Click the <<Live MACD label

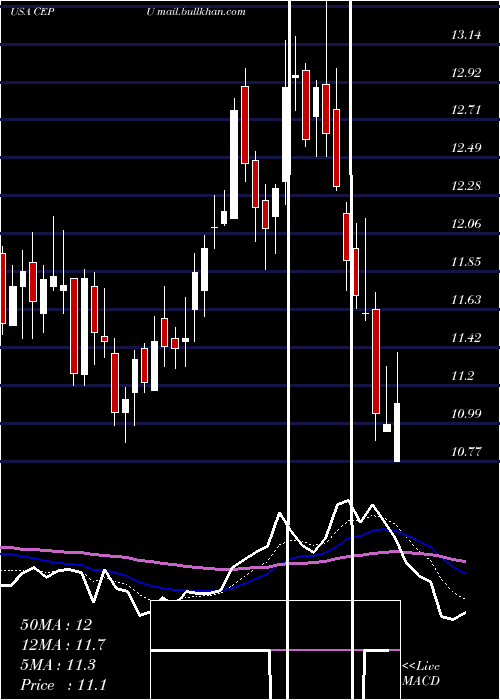(421, 673)
